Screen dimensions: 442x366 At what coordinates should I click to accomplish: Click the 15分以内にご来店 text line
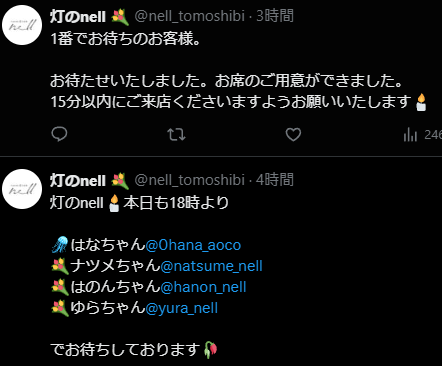coord(239,102)
